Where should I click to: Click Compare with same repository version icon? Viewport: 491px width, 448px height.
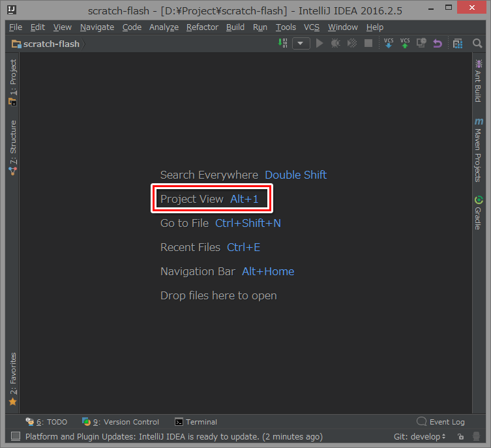tap(421, 43)
